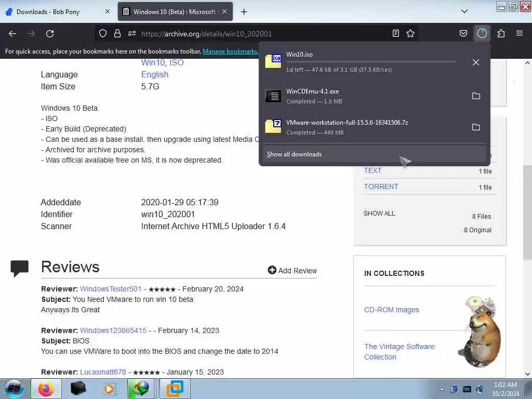Open site permissions icon in address bar
Image resolution: width=532 pixels, height=399 pixels.
(x=132, y=33)
